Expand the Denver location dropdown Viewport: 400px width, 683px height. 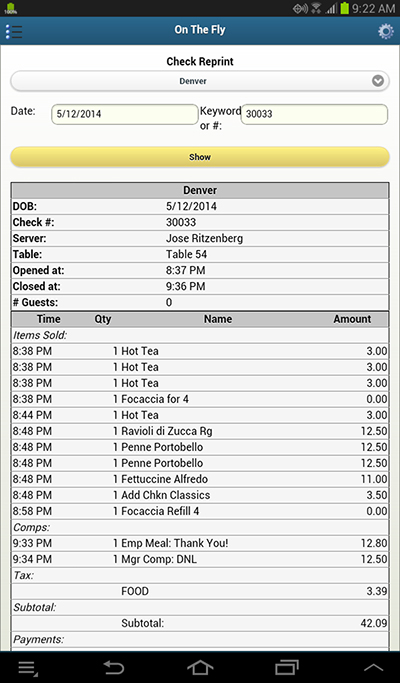pos(200,81)
